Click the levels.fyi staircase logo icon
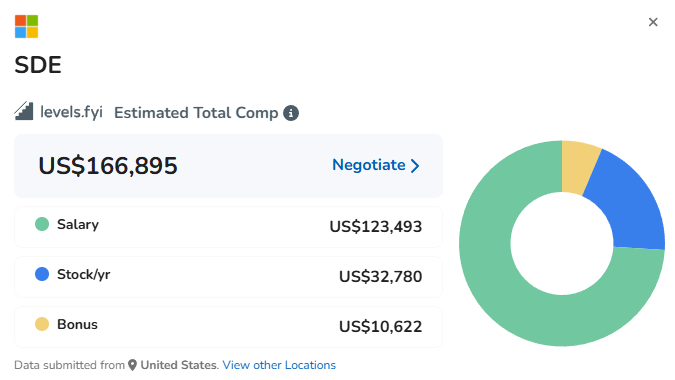Image resolution: width=675 pixels, height=380 pixels. [x=24, y=111]
